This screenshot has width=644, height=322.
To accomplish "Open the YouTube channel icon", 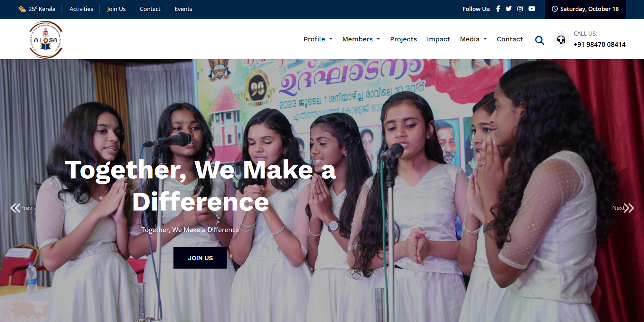I will (x=532, y=9).
